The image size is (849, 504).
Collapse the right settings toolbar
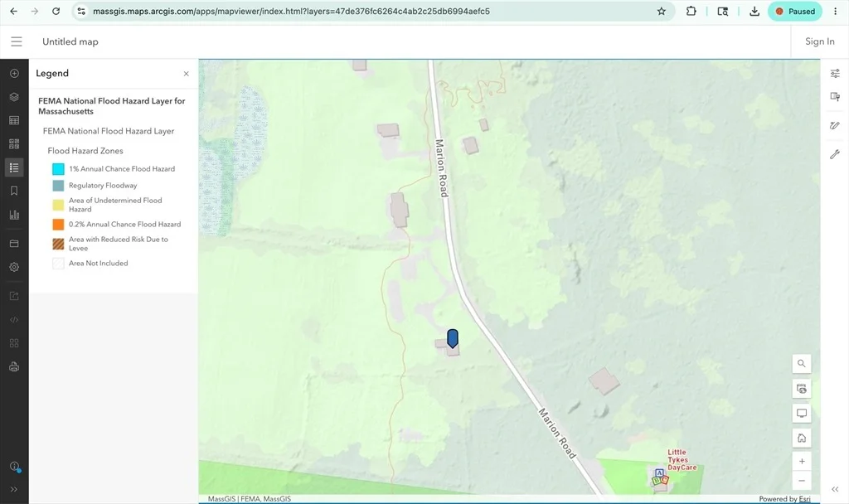tap(835, 489)
